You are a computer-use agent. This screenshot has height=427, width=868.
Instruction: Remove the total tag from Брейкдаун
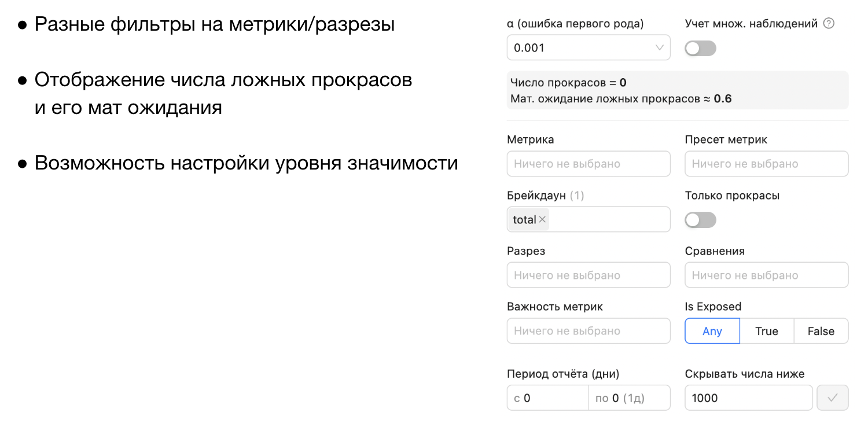click(543, 219)
